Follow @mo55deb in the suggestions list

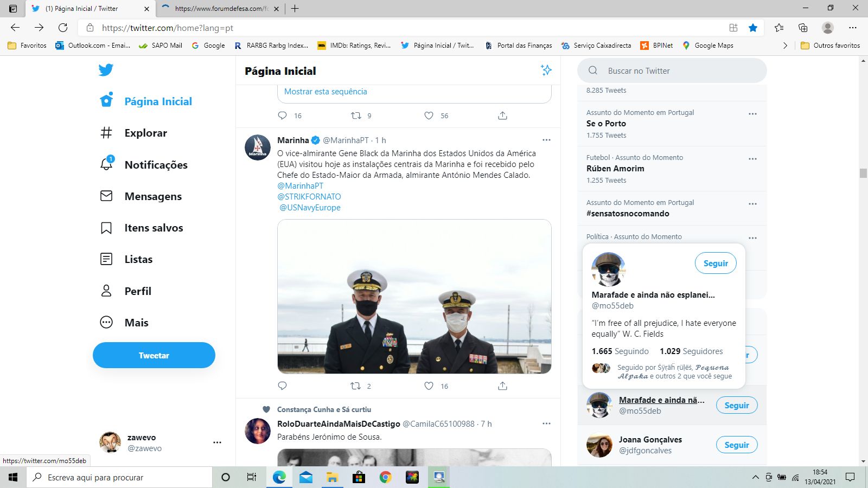pyautogui.click(x=737, y=405)
